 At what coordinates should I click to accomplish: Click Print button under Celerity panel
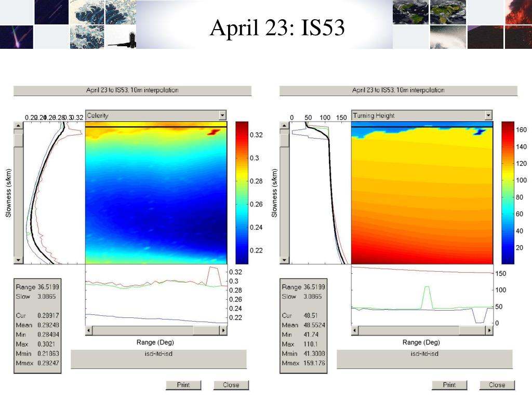pos(183,385)
